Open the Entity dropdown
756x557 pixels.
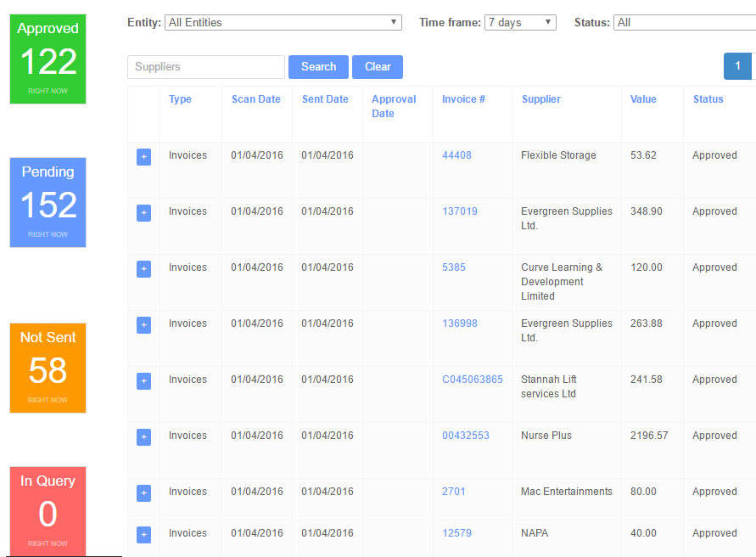[283, 22]
